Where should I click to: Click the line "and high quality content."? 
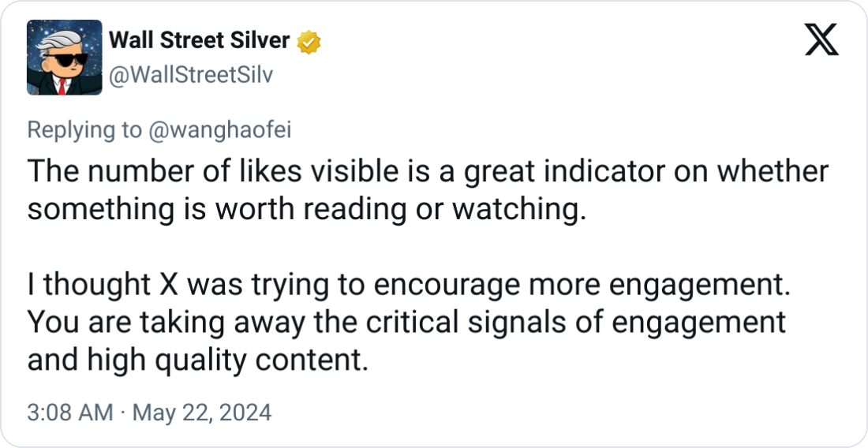pyautogui.click(x=197, y=360)
